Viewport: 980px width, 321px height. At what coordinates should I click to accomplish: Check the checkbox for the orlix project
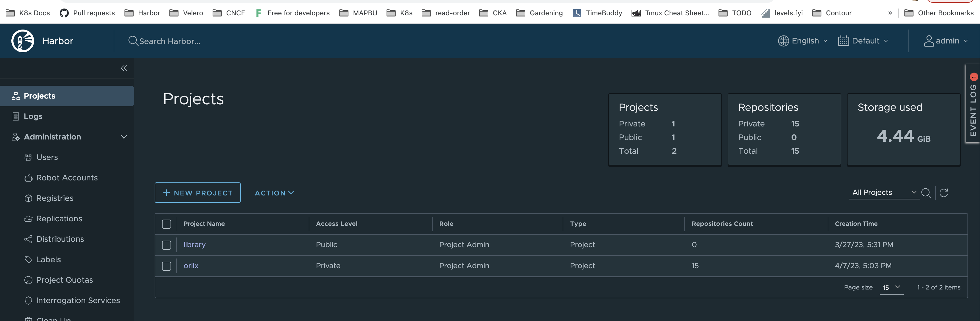click(x=166, y=266)
